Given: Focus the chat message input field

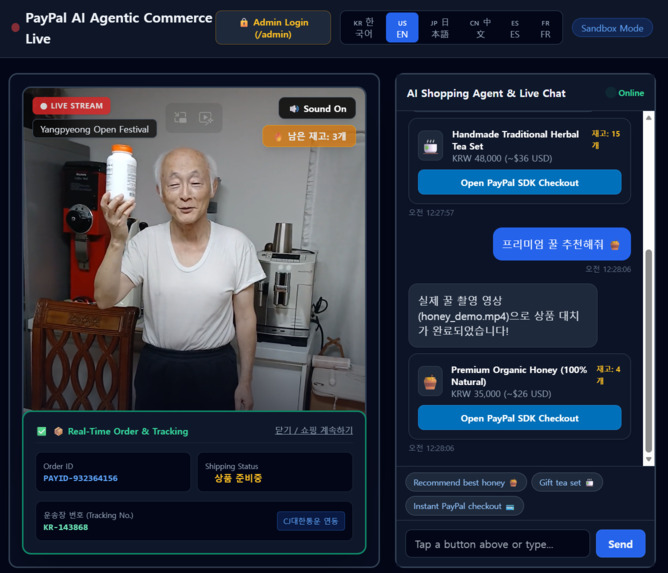Looking at the screenshot, I should [x=497, y=544].
